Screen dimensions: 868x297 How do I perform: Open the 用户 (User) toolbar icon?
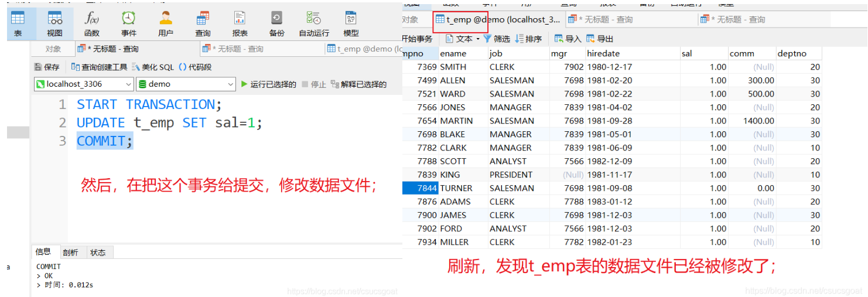coord(166,23)
